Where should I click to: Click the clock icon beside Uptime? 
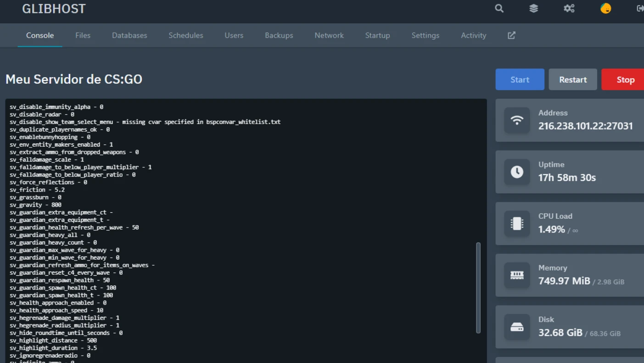517,172
